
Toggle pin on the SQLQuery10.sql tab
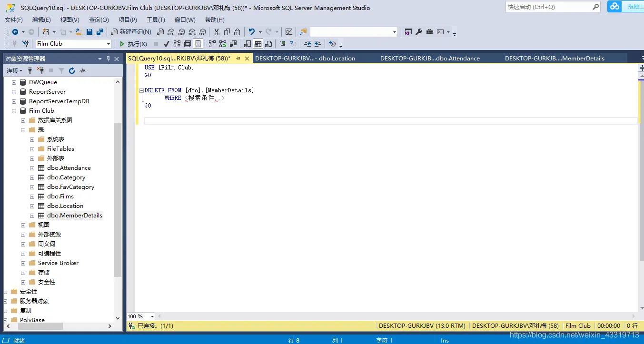[238, 59]
